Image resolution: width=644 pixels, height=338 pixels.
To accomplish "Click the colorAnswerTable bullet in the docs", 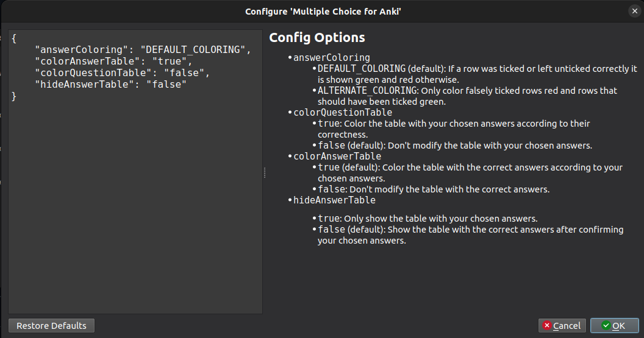I will click(337, 157).
